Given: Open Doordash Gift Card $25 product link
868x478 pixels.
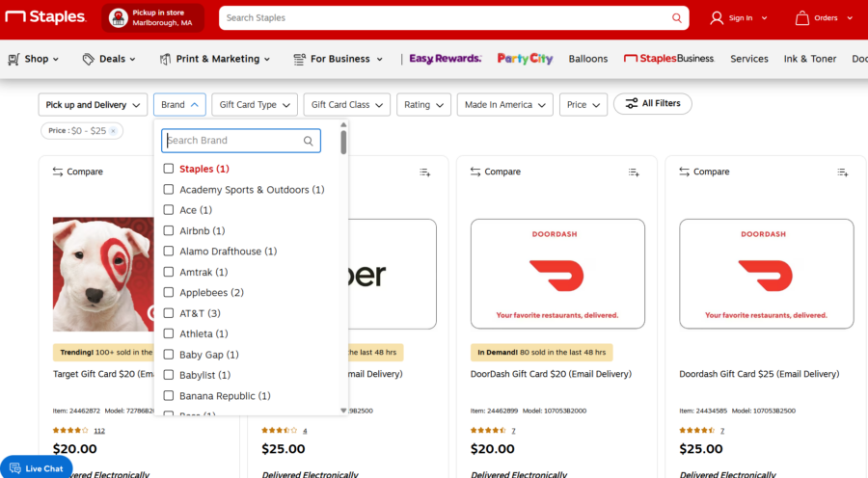Looking at the screenshot, I should point(759,374).
